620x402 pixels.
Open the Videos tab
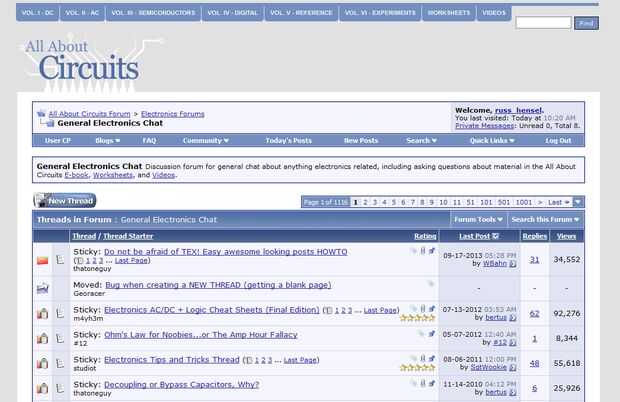(494, 13)
